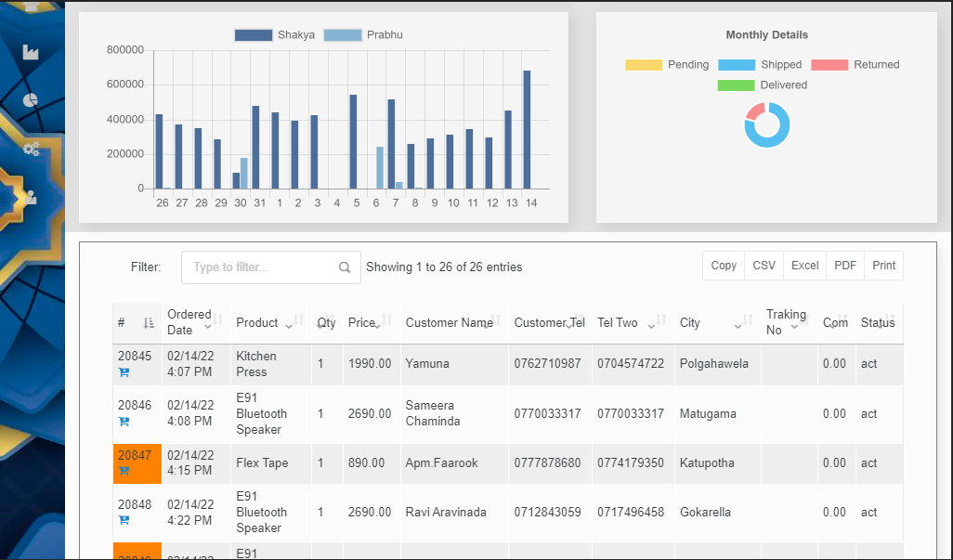953x560 pixels.
Task: Click the cart icon under order 20845
Action: click(124, 372)
